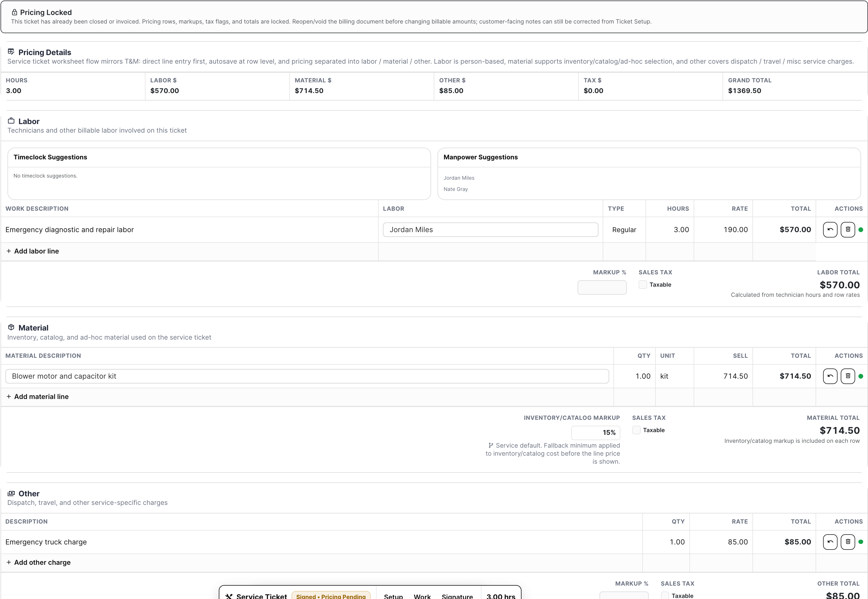Click the Pricing Details section icon
This screenshot has height=599, width=868.
11,52
